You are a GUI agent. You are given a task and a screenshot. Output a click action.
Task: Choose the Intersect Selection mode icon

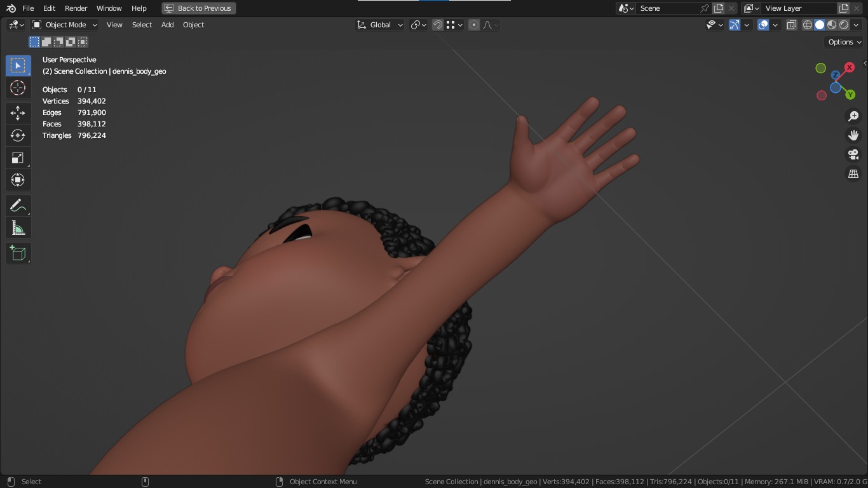click(x=83, y=42)
